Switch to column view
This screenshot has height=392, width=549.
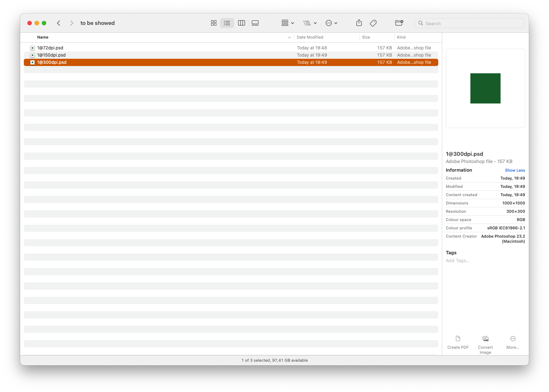point(242,23)
